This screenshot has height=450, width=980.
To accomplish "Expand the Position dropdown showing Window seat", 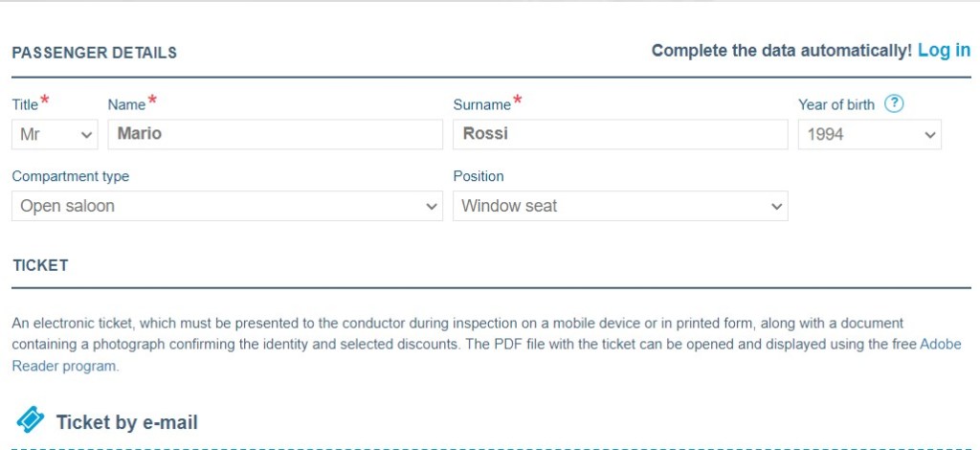I will coord(619,206).
